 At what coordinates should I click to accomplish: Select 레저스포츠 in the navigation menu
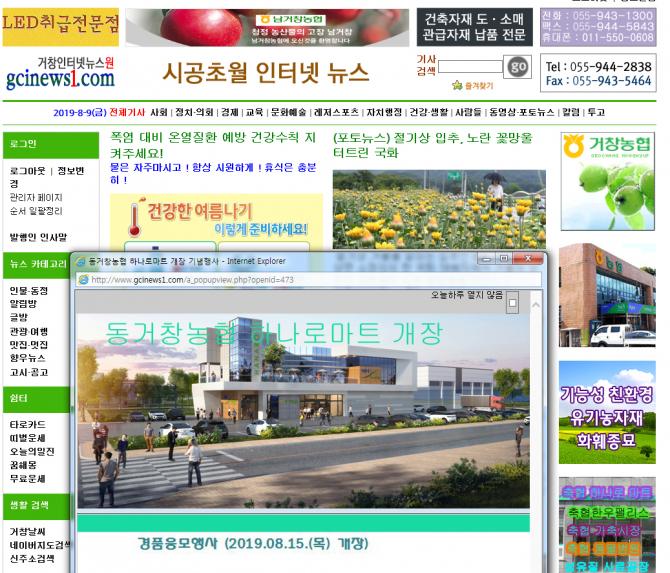336,112
